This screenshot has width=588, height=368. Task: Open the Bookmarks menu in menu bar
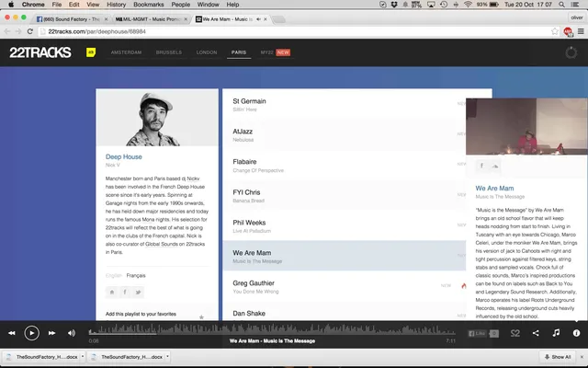[x=149, y=5]
